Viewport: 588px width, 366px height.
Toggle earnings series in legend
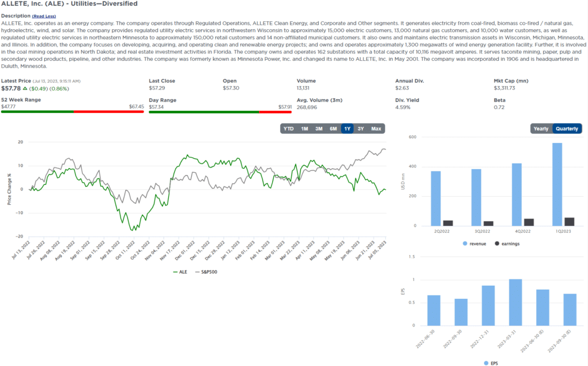pyautogui.click(x=508, y=243)
